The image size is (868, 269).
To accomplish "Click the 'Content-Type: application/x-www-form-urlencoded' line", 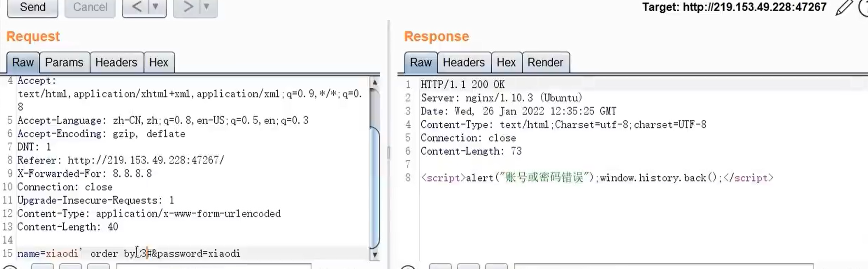I will pos(149,213).
